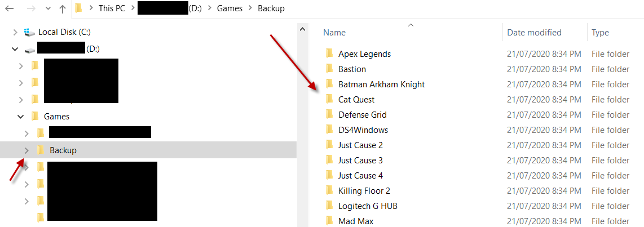The height and width of the screenshot is (227, 644).
Task: Select Cat Quest folder name
Action: coord(356,99)
